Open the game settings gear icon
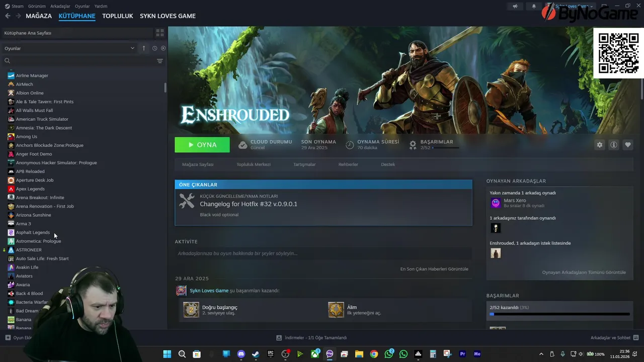This screenshot has height=362, width=644. click(599, 145)
